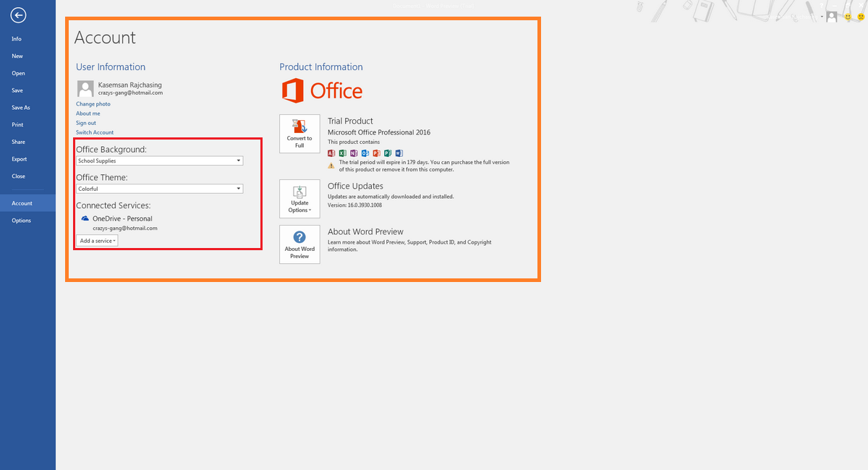Click the account avatar in title bar
The width and height of the screenshot is (868, 470).
tap(832, 16)
